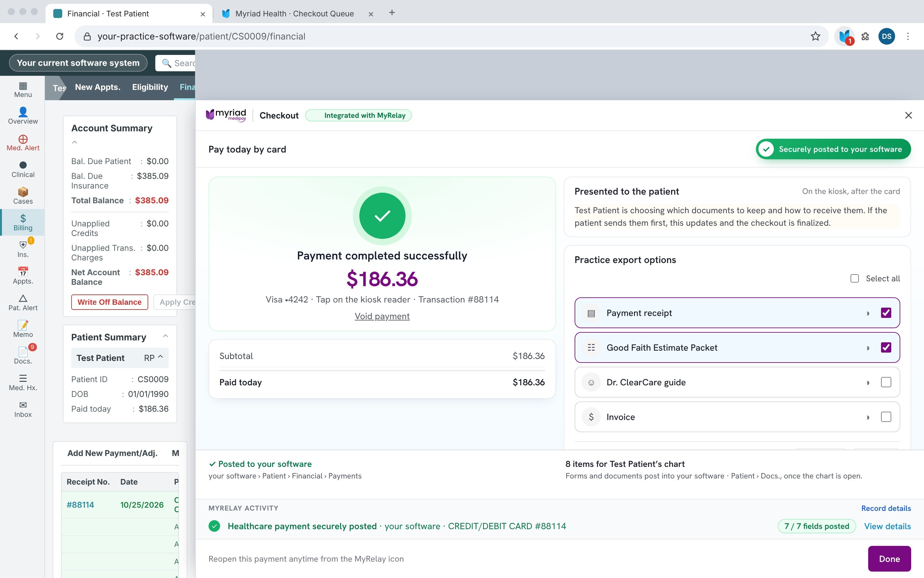The image size is (924, 578).
Task: Expand Payment receipt row arrow
Action: (868, 313)
